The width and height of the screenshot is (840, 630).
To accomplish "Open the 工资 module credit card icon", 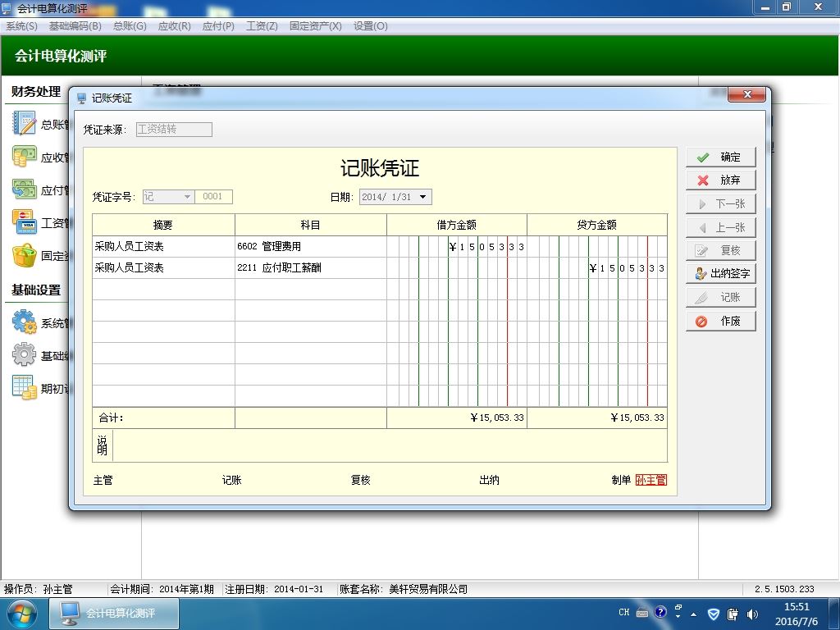I will pos(25,222).
